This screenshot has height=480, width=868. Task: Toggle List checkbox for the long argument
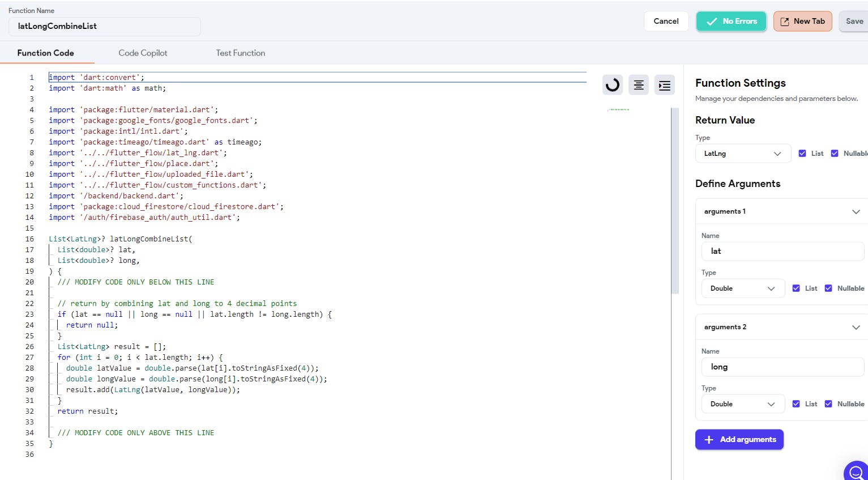click(x=796, y=404)
